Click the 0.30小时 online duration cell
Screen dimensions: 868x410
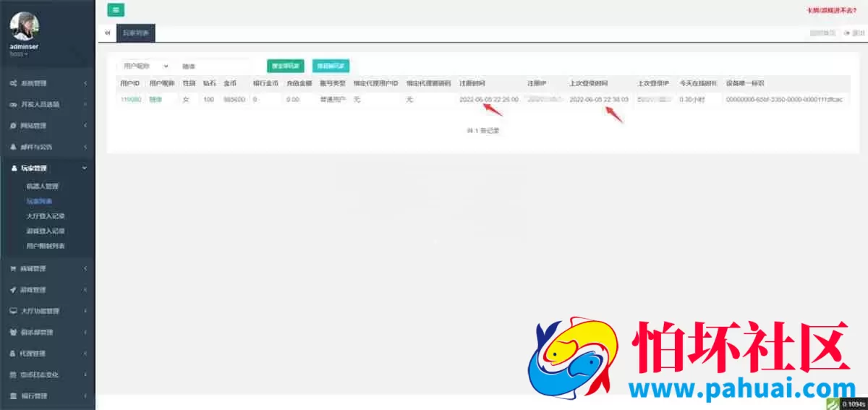(x=692, y=99)
